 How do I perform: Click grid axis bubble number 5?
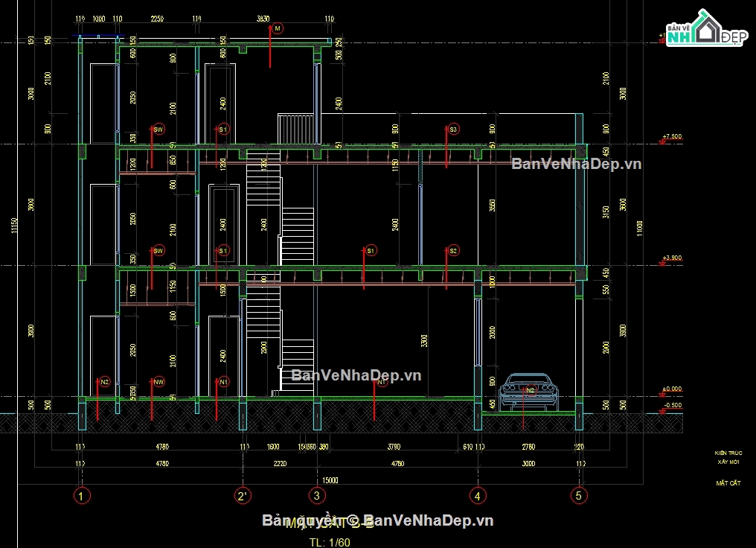click(579, 495)
